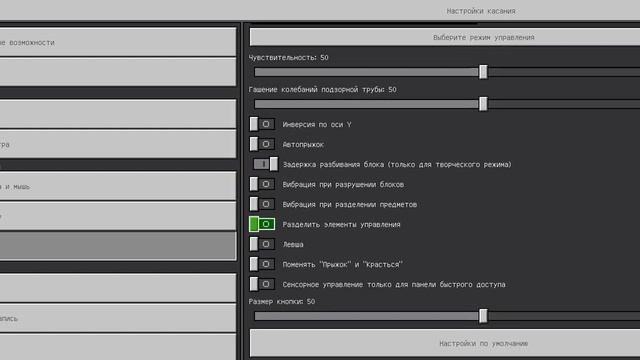
Task: Open the sidebar tab ending in "апись"
Action: 118,318
